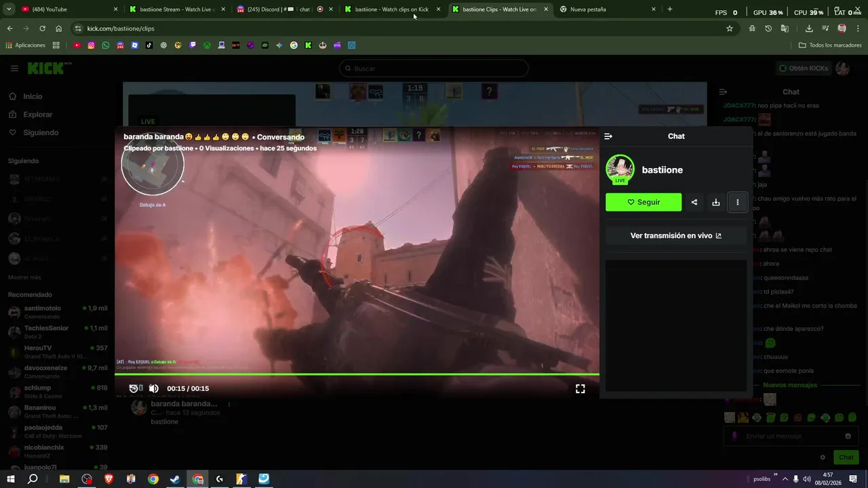Click the bastiione channel name in clip panel
The image size is (868, 488).
[x=663, y=170]
